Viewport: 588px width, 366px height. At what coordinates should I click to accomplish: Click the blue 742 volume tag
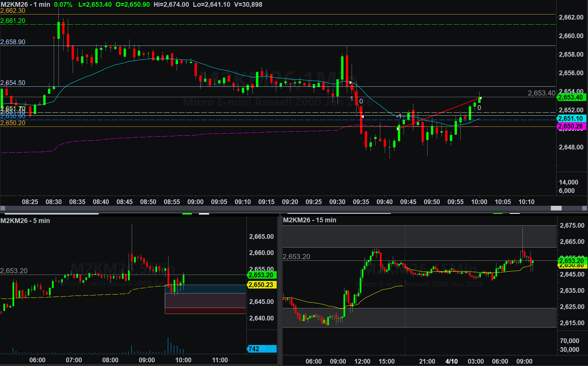pyautogui.click(x=261, y=349)
